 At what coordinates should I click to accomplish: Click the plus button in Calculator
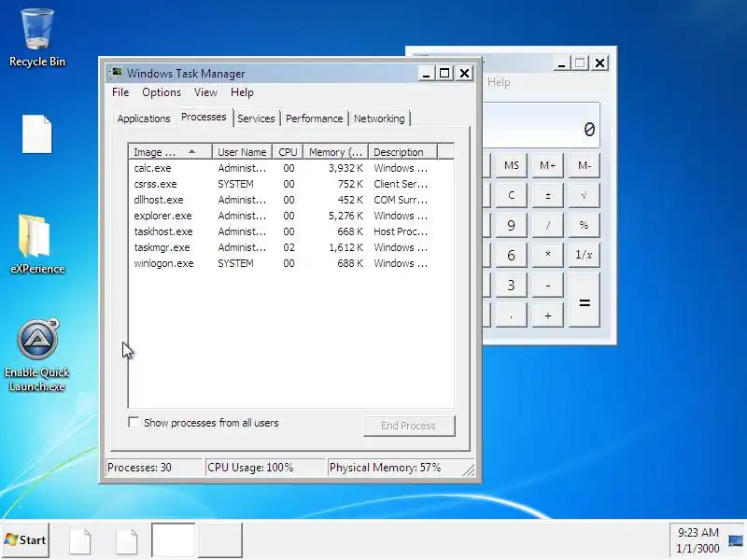coord(548,315)
